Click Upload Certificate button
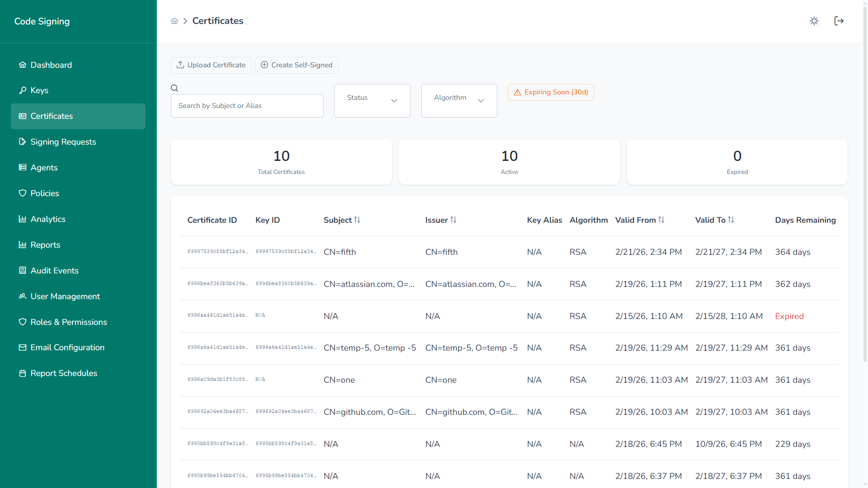 pyautogui.click(x=211, y=65)
